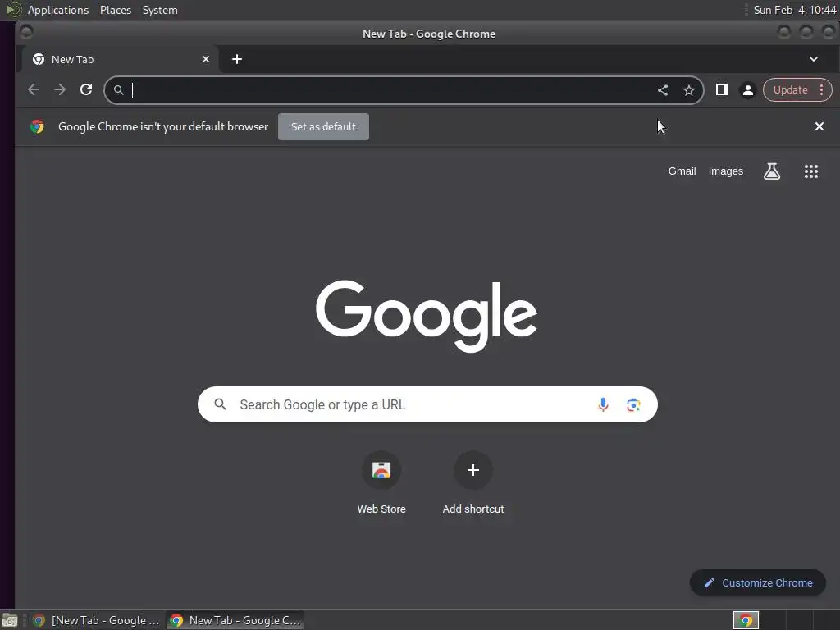Image resolution: width=840 pixels, height=630 pixels.
Task: Click Set as default button
Action: coord(323,126)
